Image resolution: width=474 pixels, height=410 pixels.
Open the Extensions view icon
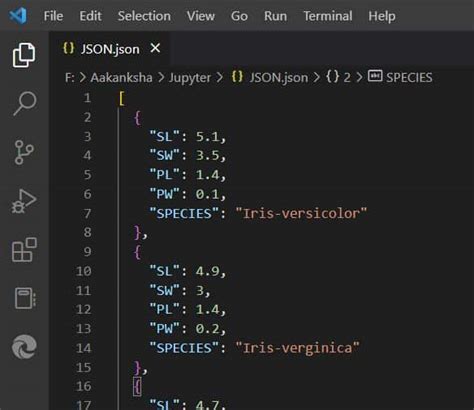point(24,250)
